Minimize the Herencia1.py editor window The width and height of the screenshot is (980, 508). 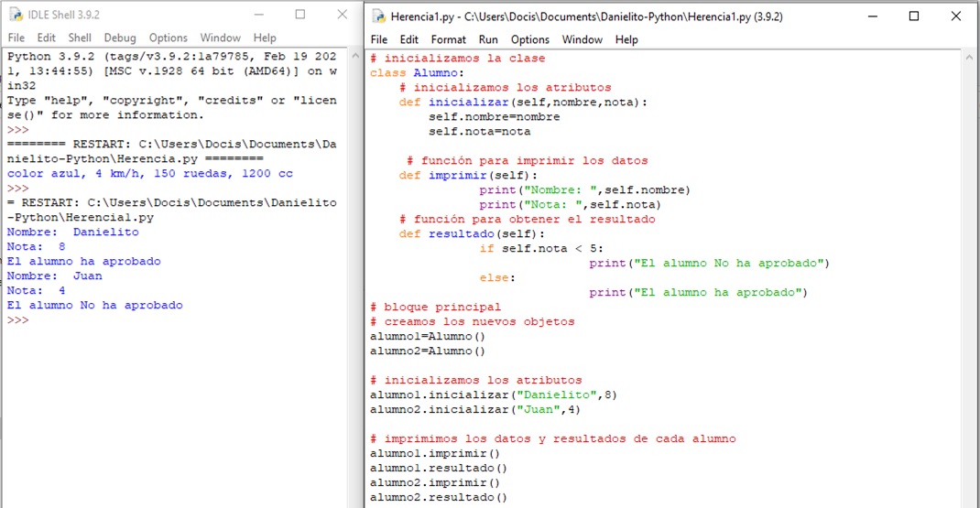click(871, 16)
